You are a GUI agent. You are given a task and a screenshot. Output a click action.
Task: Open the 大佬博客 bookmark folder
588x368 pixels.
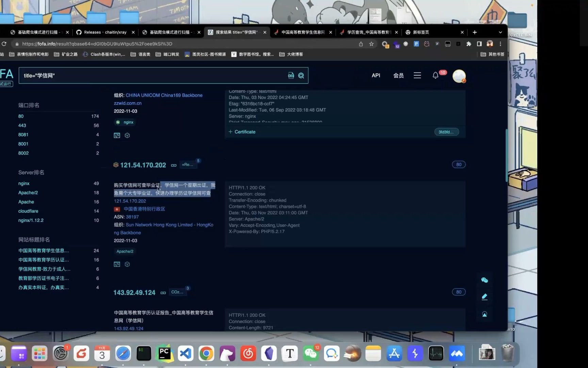point(291,54)
